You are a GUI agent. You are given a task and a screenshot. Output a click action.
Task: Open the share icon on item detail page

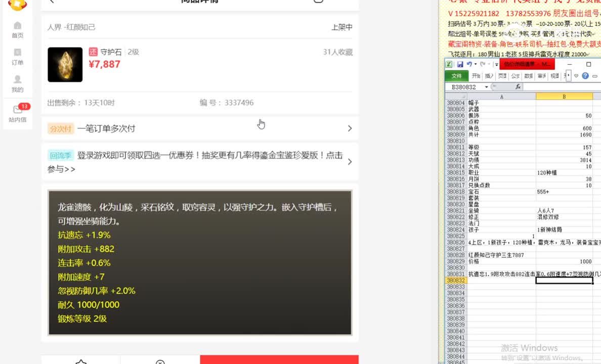click(318, 2)
